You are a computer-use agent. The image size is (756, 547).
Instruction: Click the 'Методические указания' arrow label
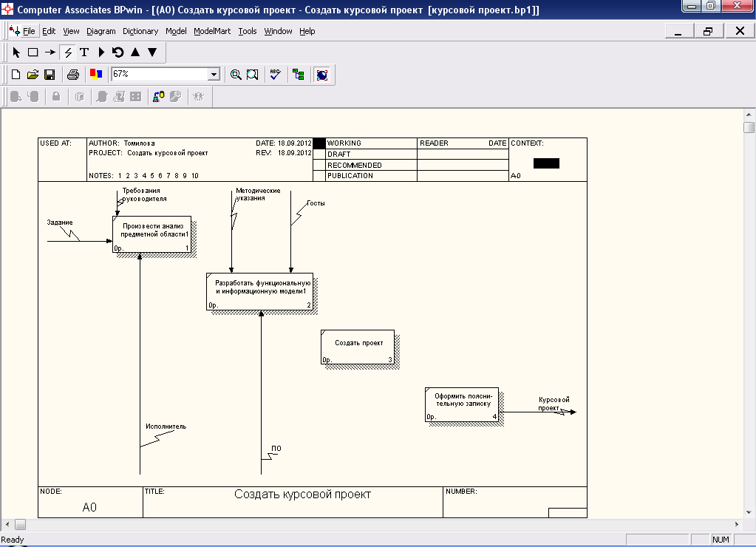click(x=257, y=194)
